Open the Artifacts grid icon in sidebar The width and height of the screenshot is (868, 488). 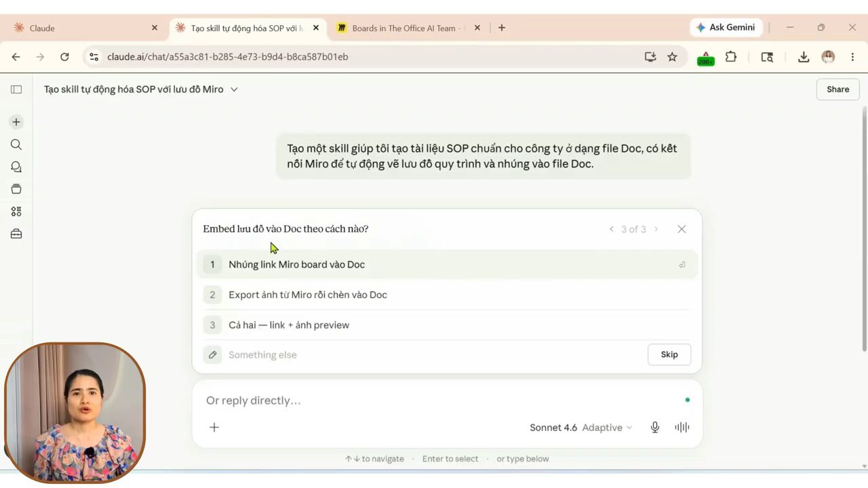point(16,211)
